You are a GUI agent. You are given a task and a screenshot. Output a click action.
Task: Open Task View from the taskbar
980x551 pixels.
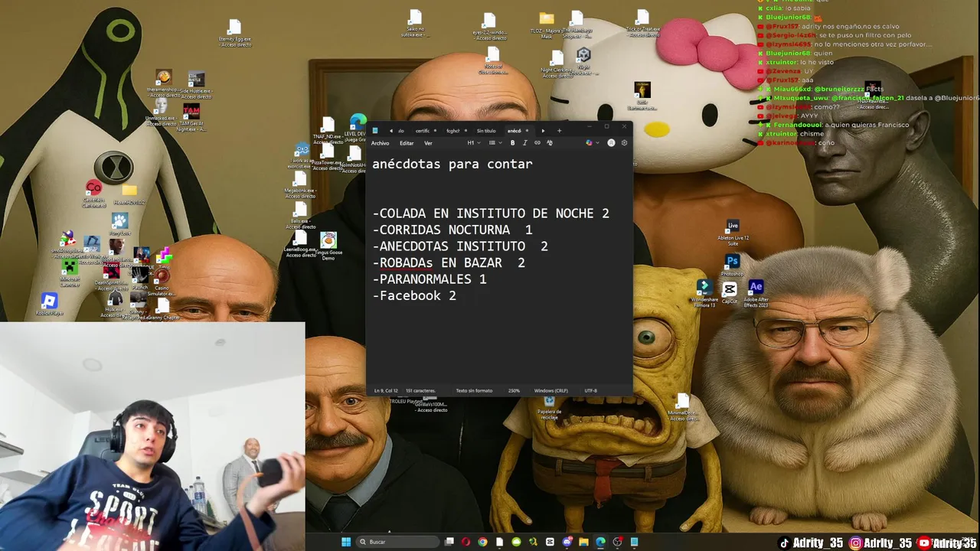pos(449,542)
